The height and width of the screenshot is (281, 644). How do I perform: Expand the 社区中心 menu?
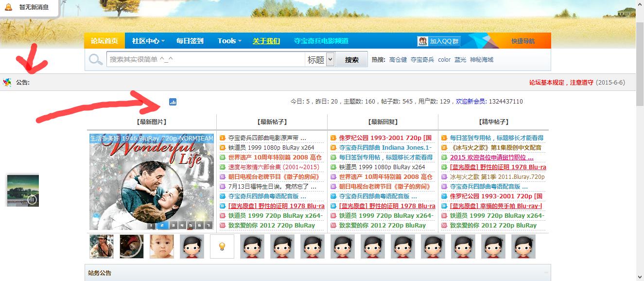point(148,41)
